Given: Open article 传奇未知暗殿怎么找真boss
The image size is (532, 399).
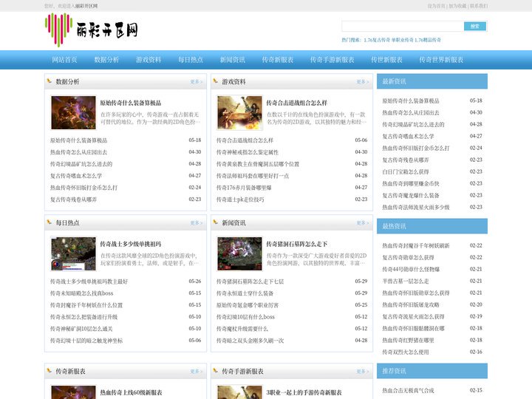Looking at the screenshot, I should click(x=82, y=293).
